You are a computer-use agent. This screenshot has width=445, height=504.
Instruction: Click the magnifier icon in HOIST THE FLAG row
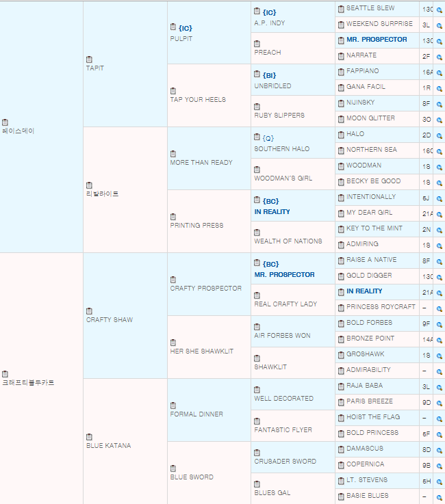439,418
